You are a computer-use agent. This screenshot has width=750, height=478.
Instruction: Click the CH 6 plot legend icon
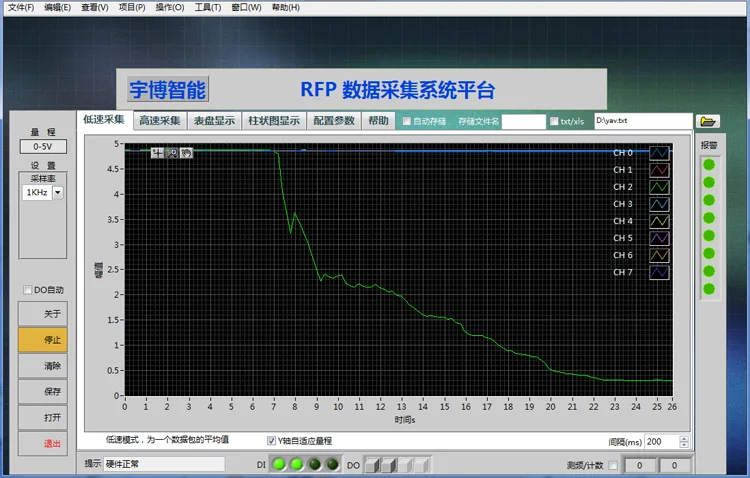659,255
